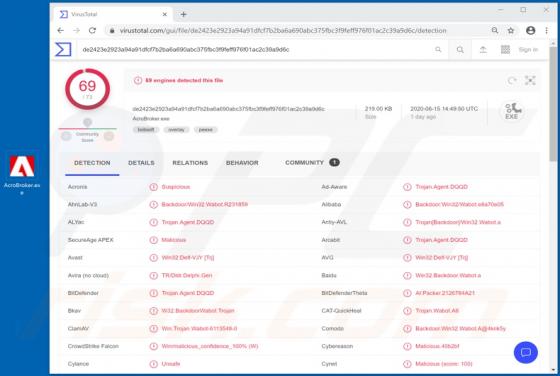
Task: Click the page vertical scrollbar
Action: coord(553,104)
